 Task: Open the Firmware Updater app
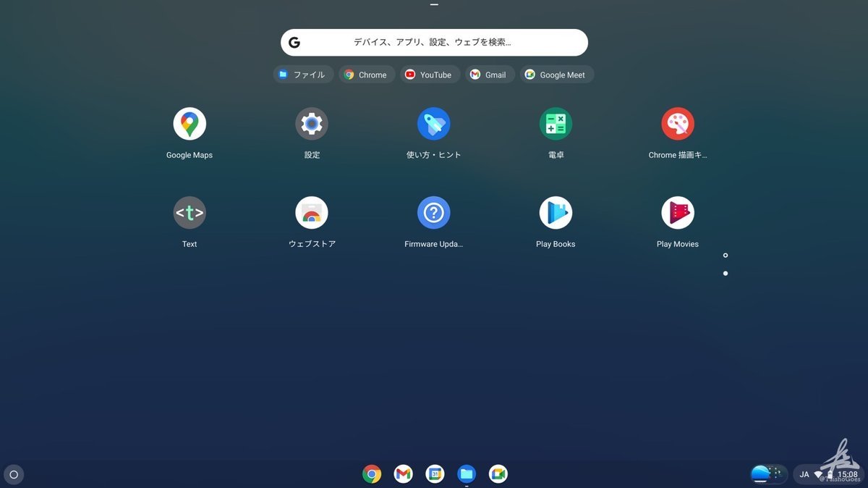tap(434, 212)
